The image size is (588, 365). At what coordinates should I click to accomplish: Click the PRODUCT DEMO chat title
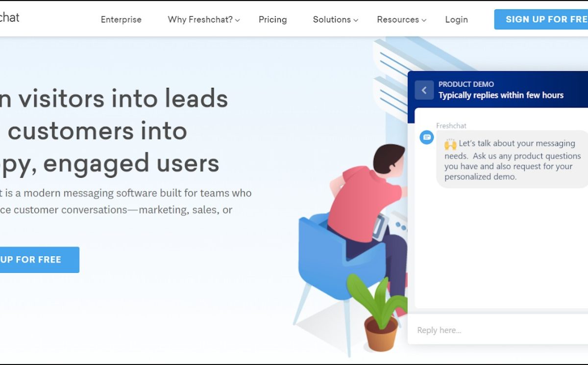(466, 84)
